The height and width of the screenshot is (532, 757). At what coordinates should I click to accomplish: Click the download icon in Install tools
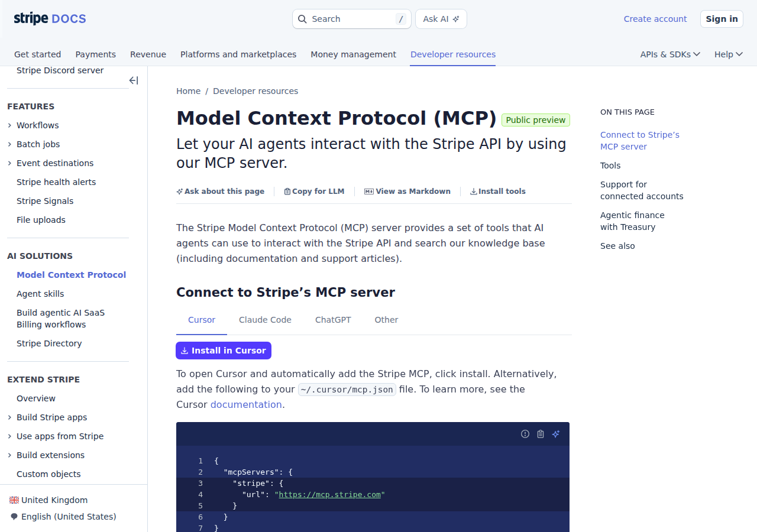[x=474, y=192]
